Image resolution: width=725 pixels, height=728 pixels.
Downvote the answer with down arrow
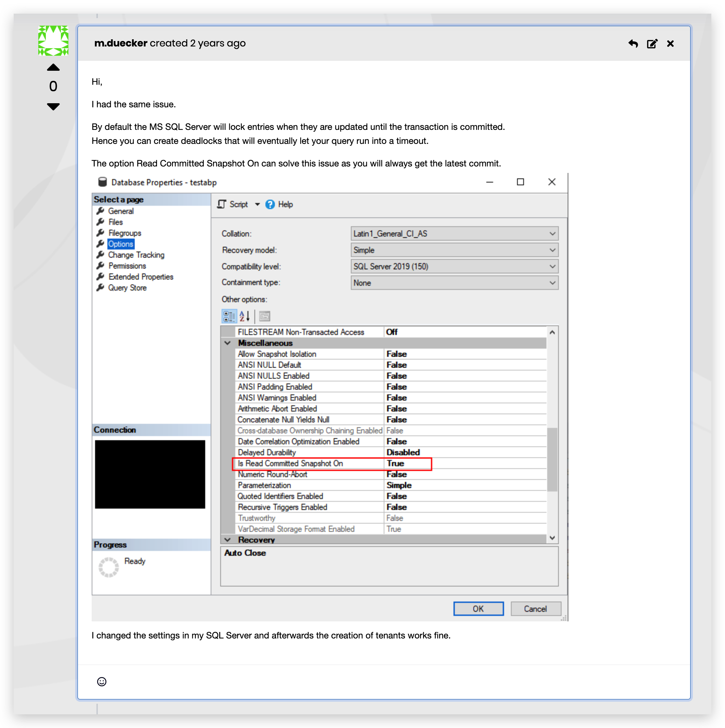[x=53, y=107]
